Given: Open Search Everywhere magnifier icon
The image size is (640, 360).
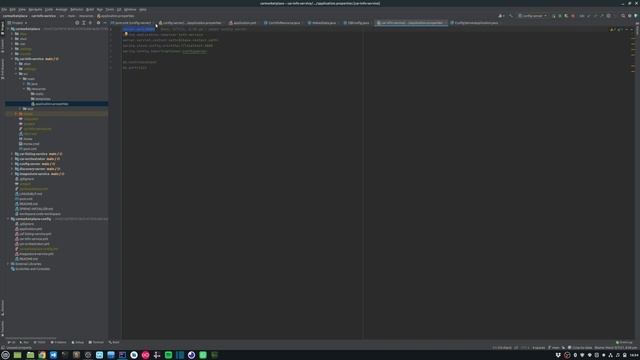Looking at the screenshot, I should tap(623, 16).
